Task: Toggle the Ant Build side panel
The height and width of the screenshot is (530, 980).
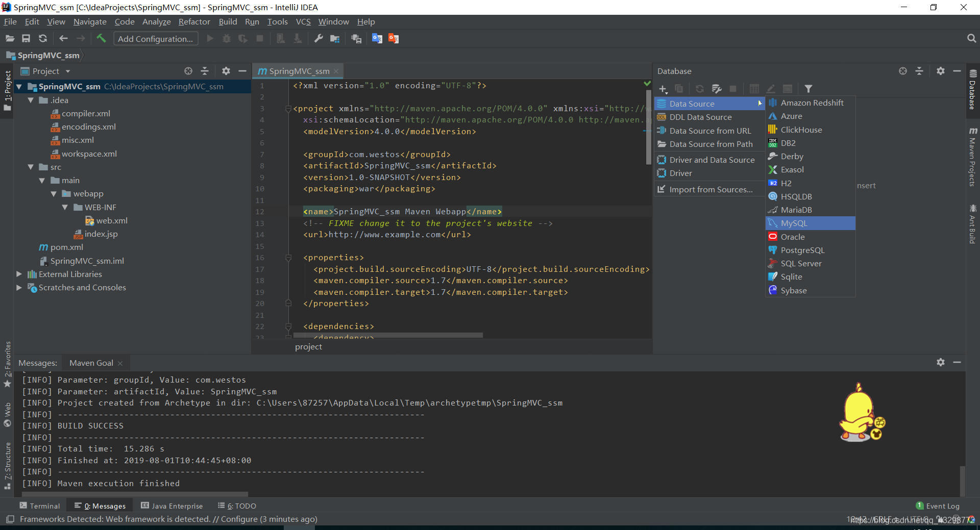Action: [x=972, y=224]
